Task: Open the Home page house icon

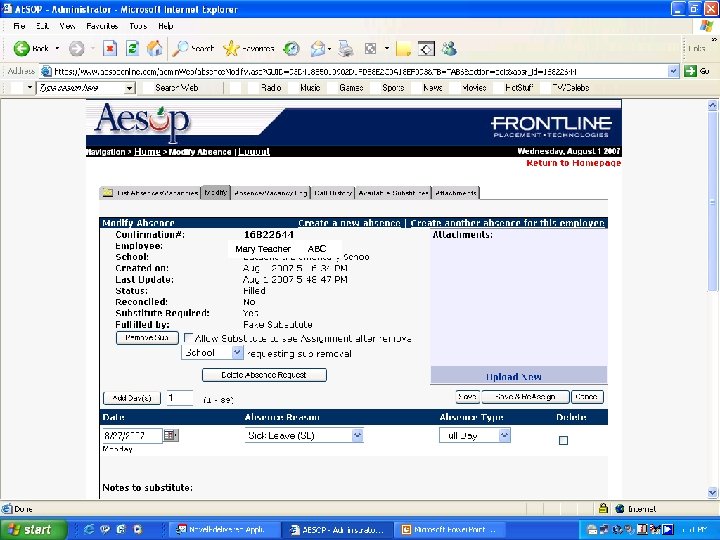Action: click(x=154, y=48)
